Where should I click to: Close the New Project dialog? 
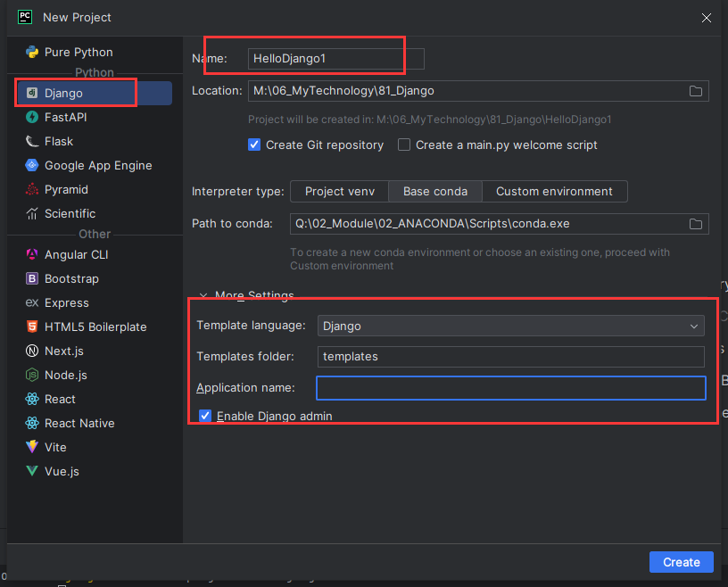(x=707, y=18)
